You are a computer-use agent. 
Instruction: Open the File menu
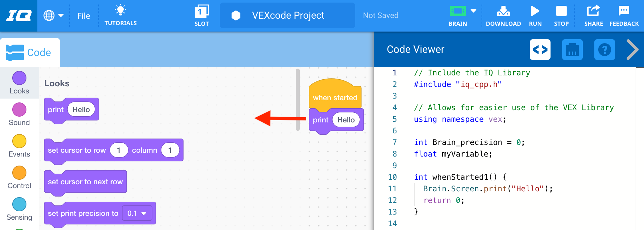point(84,16)
